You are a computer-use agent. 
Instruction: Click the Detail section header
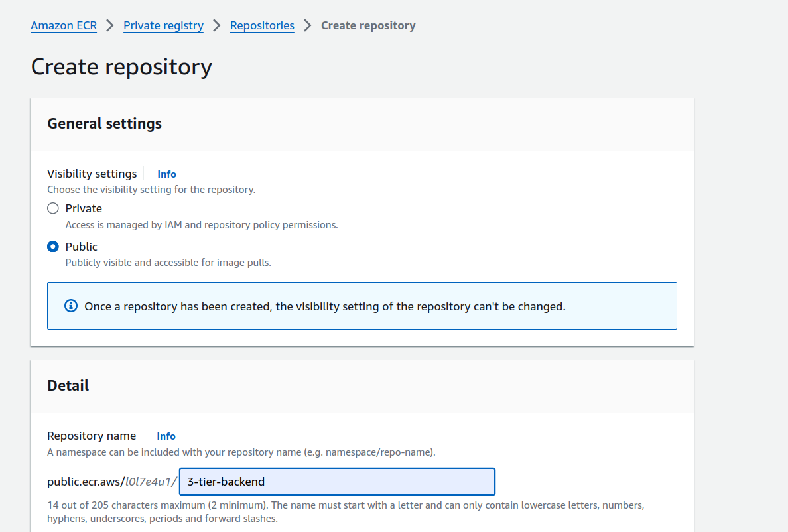(x=68, y=385)
